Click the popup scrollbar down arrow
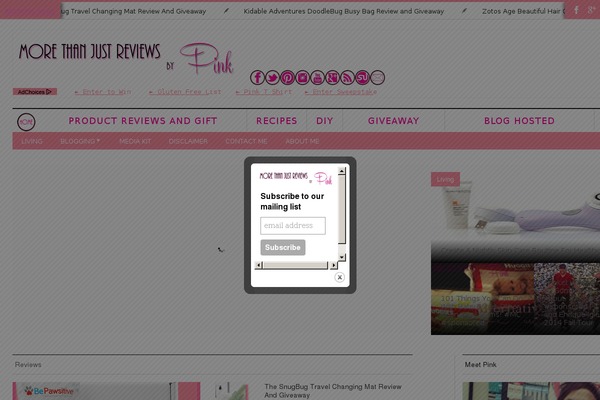The image size is (600, 400). coord(342,257)
